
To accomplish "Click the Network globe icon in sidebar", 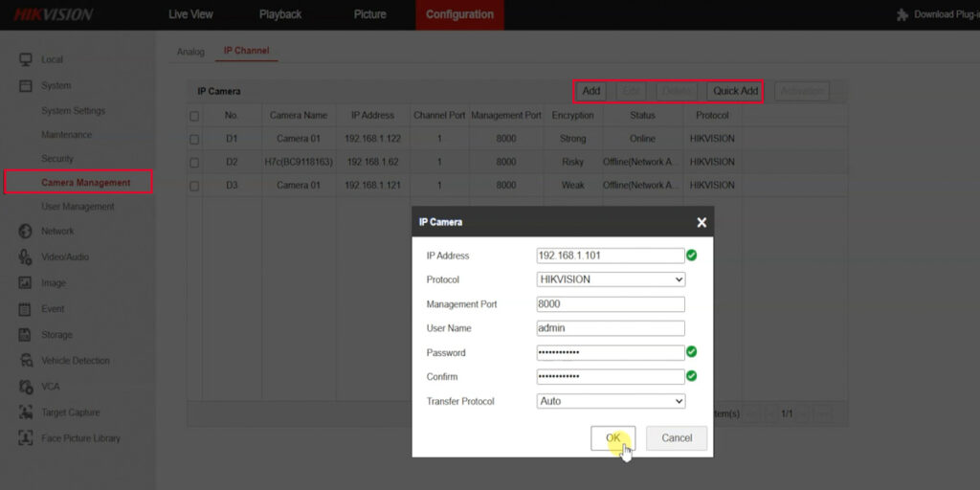I will click(x=26, y=231).
